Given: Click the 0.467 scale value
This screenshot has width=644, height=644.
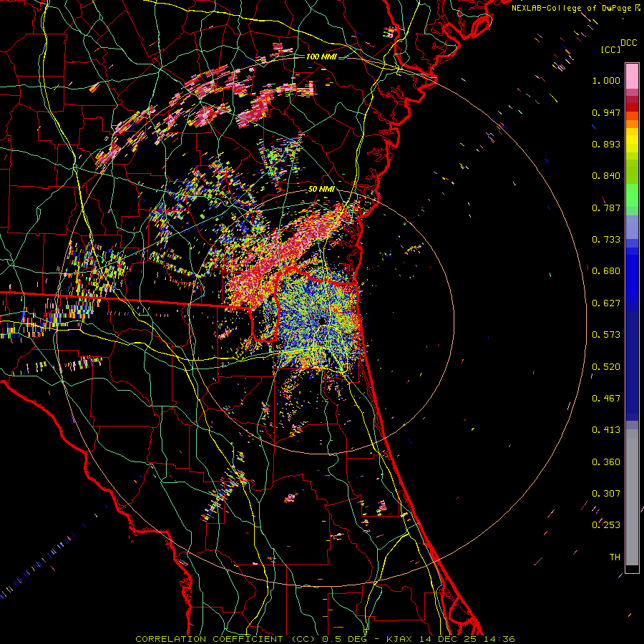Looking at the screenshot, I should pos(606,399).
